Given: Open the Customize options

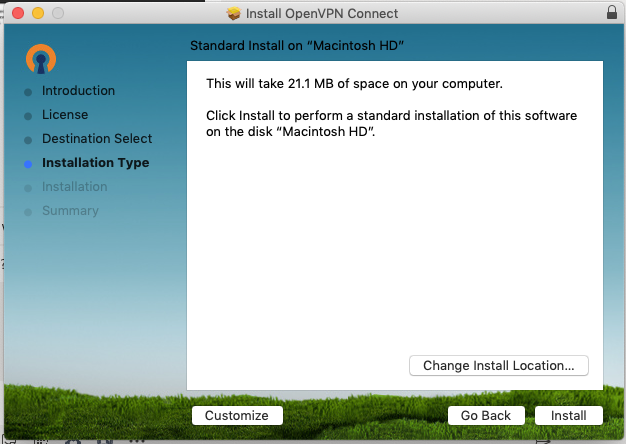Looking at the screenshot, I should click(237, 415).
